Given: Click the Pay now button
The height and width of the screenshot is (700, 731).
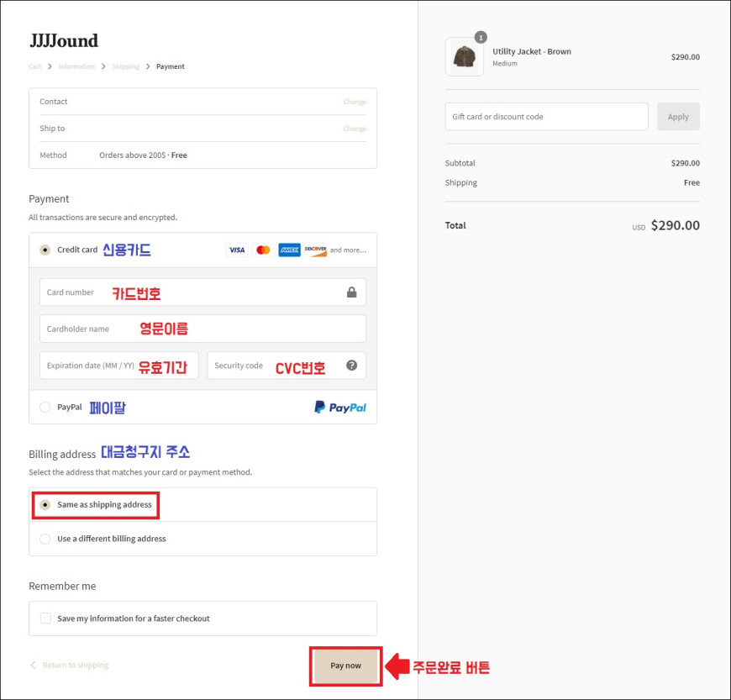Looking at the screenshot, I should pyautogui.click(x=345, y=666).
